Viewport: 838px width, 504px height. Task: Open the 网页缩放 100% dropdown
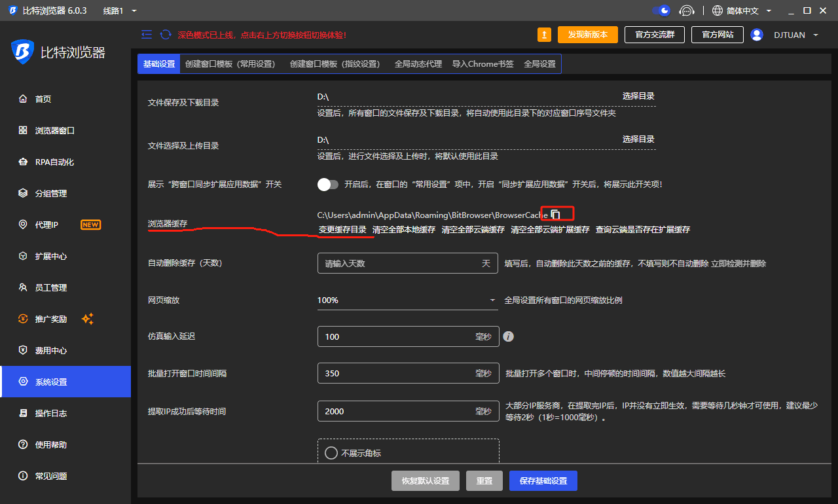pos(407,300)
